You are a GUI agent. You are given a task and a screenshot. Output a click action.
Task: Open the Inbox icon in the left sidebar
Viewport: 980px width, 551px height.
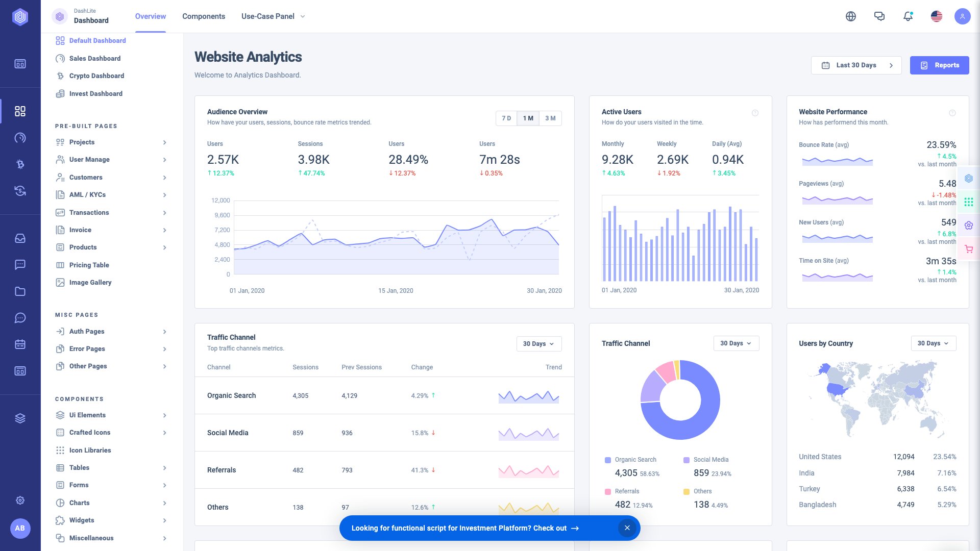20,238
